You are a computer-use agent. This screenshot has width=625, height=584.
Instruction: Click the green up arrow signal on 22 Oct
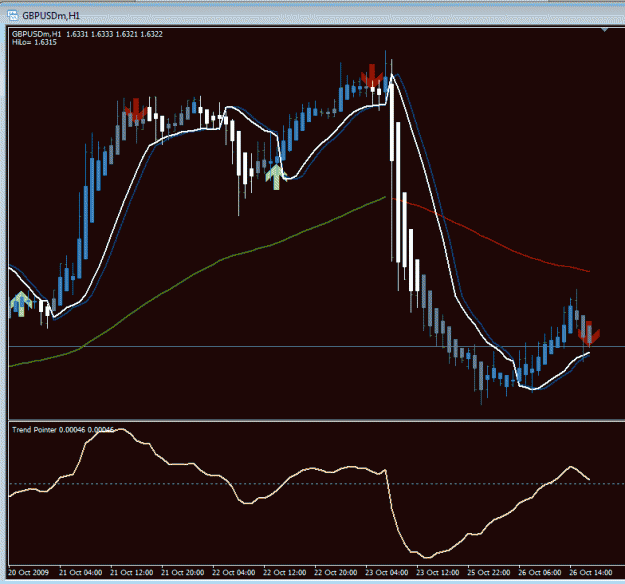pyautogui.click(x=276, y=177)
